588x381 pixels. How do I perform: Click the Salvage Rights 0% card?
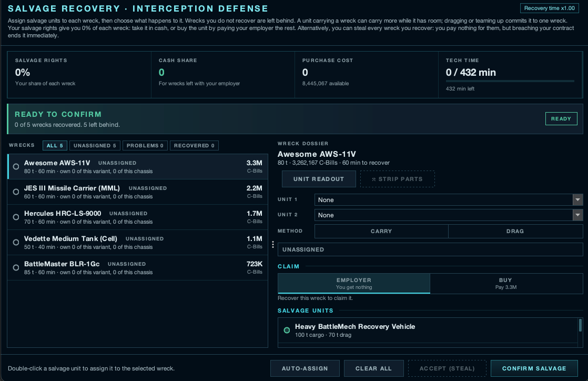[79, 75]
